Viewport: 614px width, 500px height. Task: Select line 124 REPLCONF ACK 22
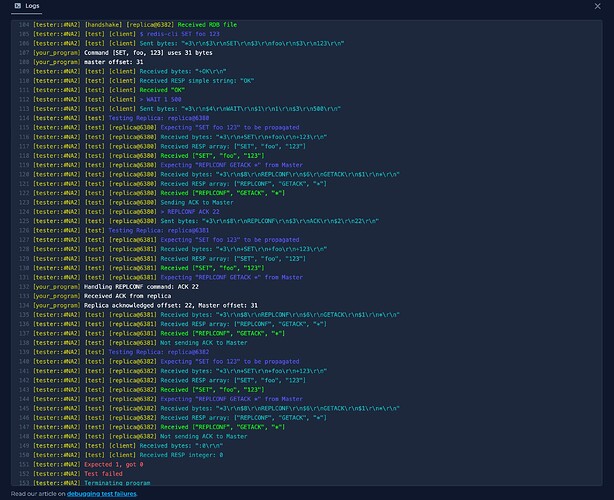pos(126,212)
